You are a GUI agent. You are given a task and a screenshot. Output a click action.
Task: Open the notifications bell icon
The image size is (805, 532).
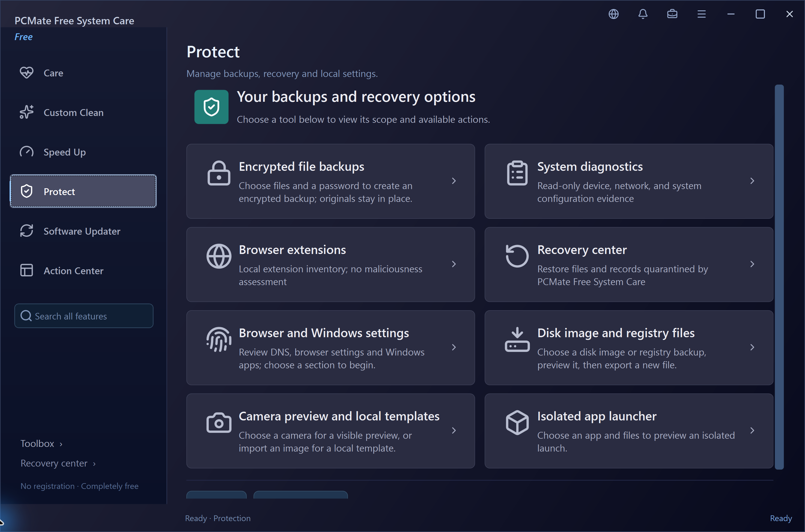(643, 14)
